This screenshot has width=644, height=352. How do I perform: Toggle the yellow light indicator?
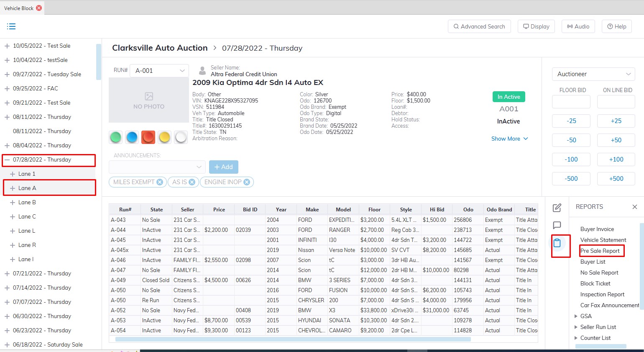point(165,137)
